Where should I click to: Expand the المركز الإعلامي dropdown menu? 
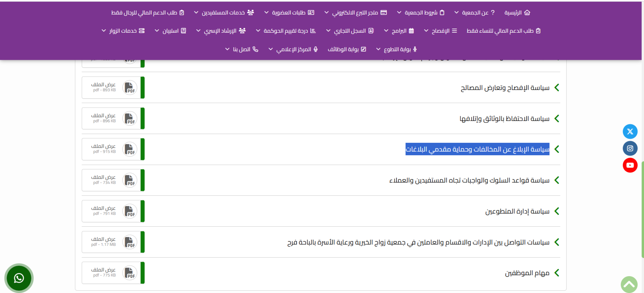pos(271,49)
